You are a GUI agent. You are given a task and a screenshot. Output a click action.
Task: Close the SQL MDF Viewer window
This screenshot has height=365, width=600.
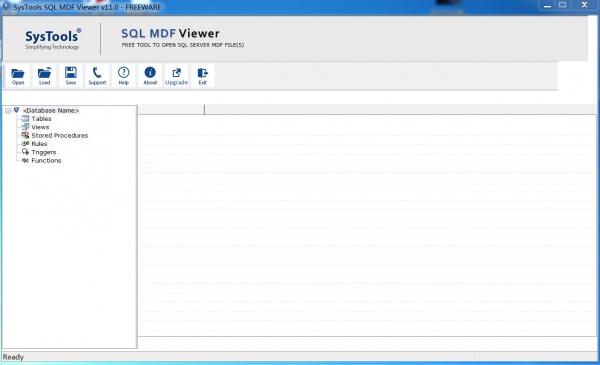[x=584, y=5]
